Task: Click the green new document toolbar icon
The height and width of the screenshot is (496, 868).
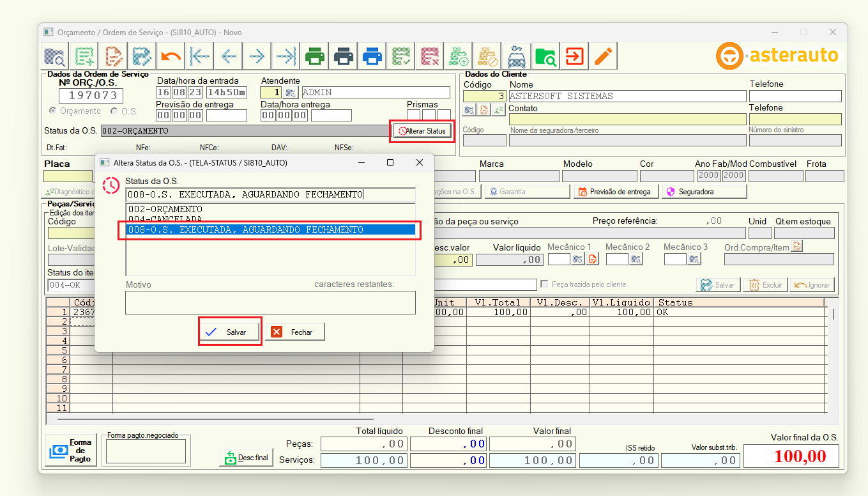Action: 84,57
